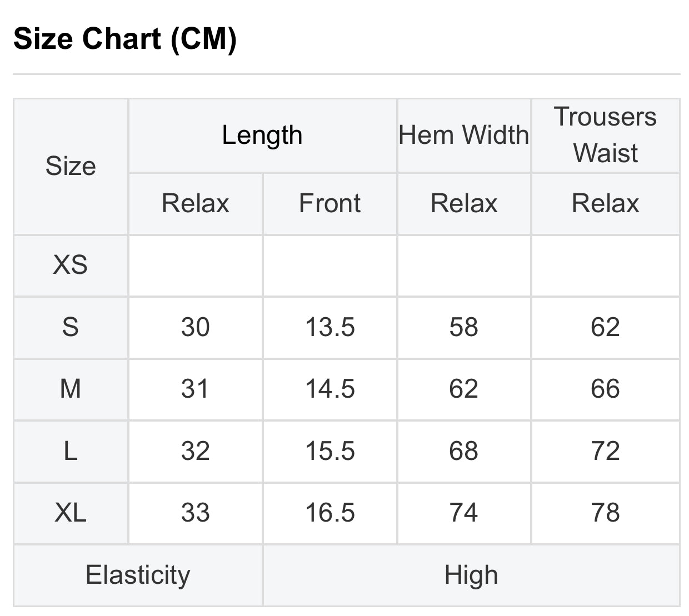Click the Trousers Waist column header
The width and height of the screenshot is (689, 616).
605,135
